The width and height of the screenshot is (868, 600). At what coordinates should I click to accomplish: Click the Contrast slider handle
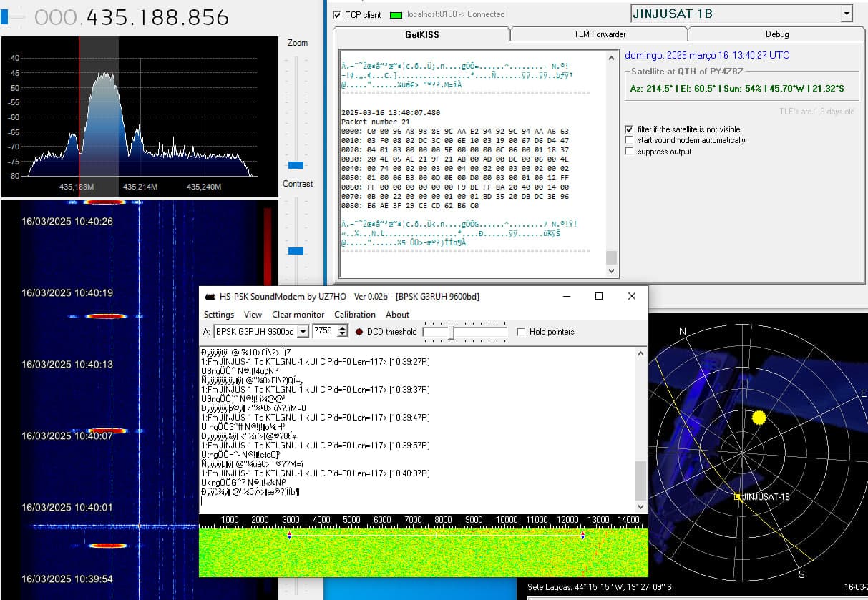[295, 251]
